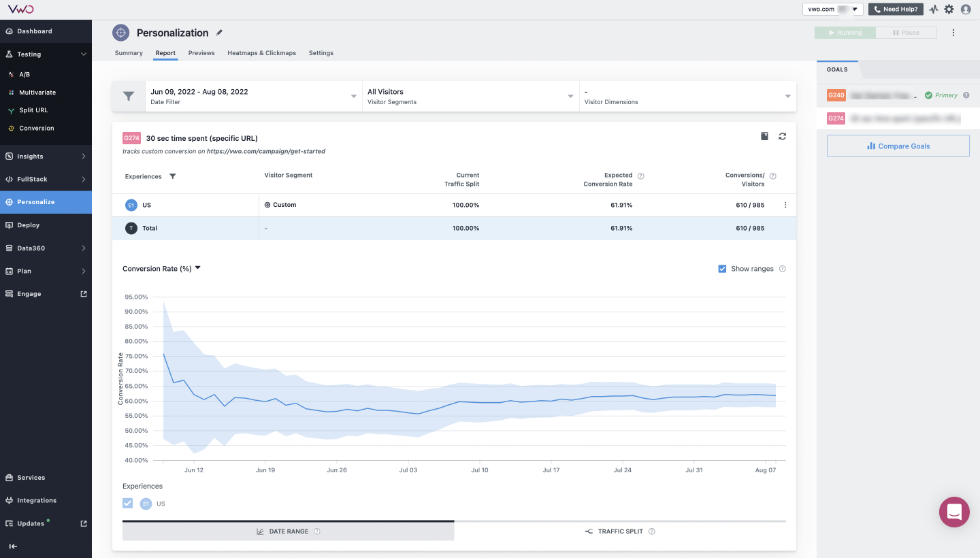Screen dimensions: 980x558
Task: Open the Deploy section in sidebar
Action: click(x=29, y=225)
